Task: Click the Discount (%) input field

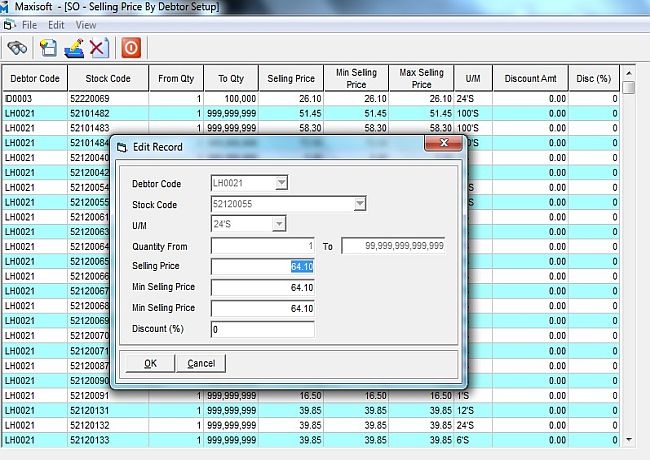Action: (x=262, y=329)
